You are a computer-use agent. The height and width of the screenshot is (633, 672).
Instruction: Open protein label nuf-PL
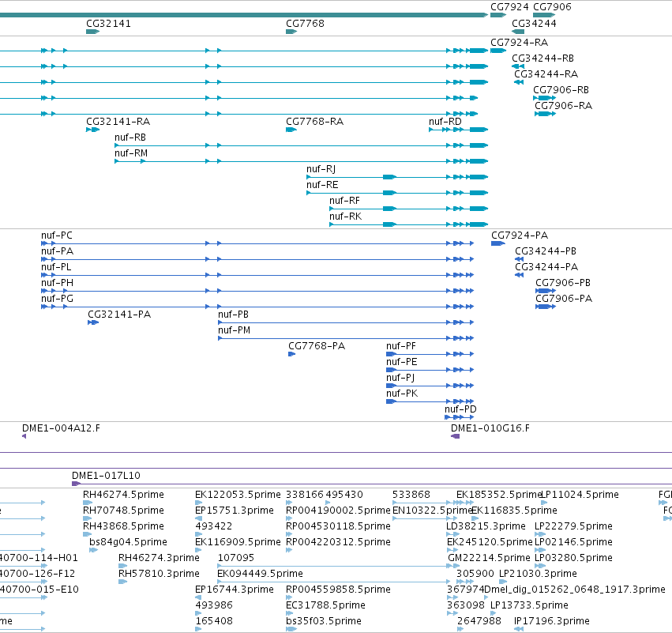56,268
